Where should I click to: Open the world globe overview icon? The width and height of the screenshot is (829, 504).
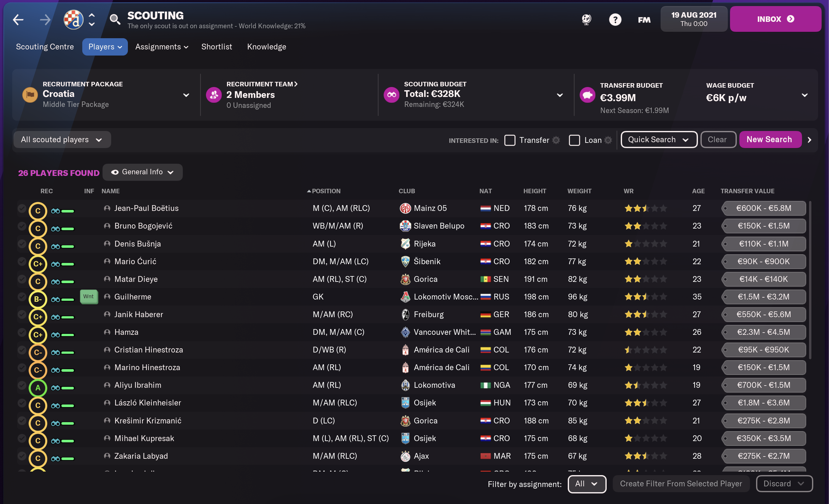pos(586,20)
